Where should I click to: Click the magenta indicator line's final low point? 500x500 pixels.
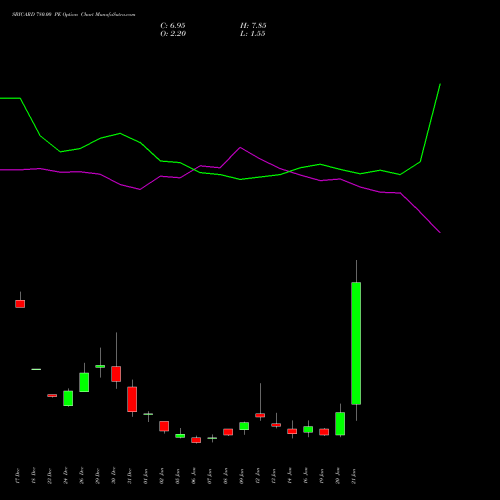(x=440, y=232)
